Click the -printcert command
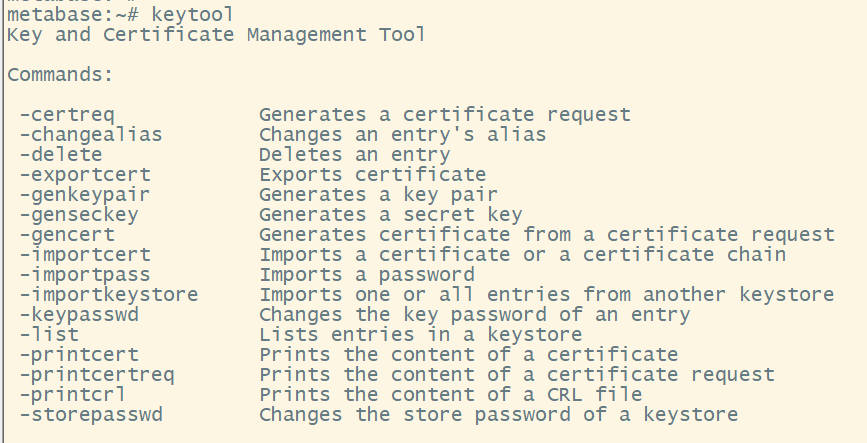This screenshot has height=443, width=867. tap(78, 355)
